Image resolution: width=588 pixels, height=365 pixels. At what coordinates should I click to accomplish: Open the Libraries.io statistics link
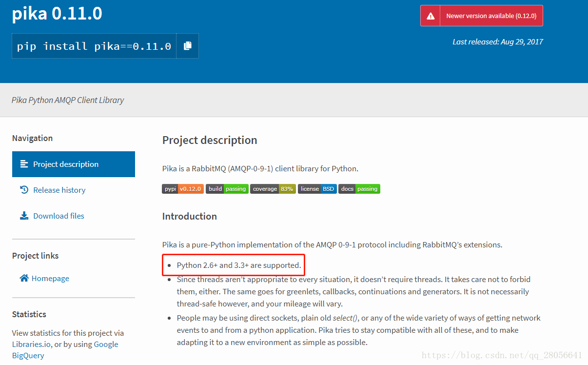(32, 344)
